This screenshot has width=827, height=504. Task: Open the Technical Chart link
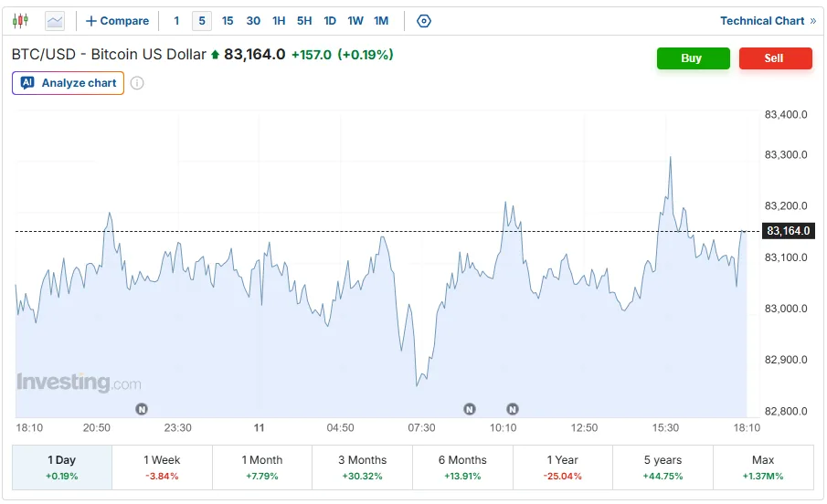tap(768, 21)
